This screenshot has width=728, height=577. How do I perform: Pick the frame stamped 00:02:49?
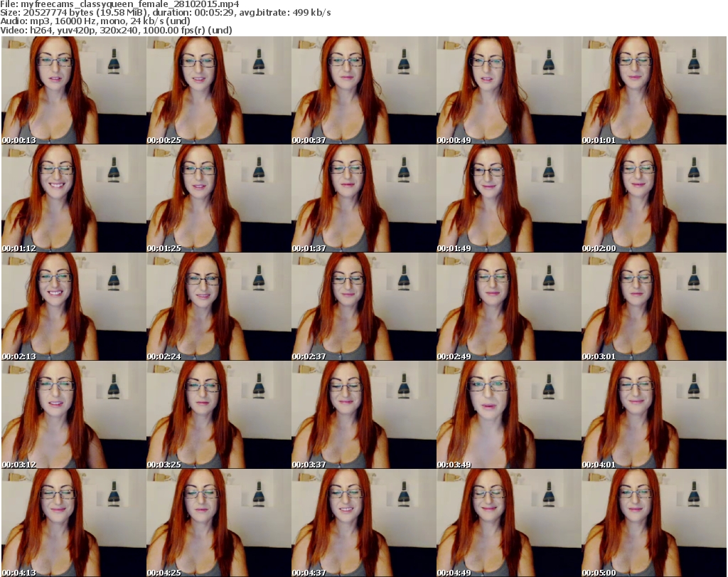click(x=508, y=307)
